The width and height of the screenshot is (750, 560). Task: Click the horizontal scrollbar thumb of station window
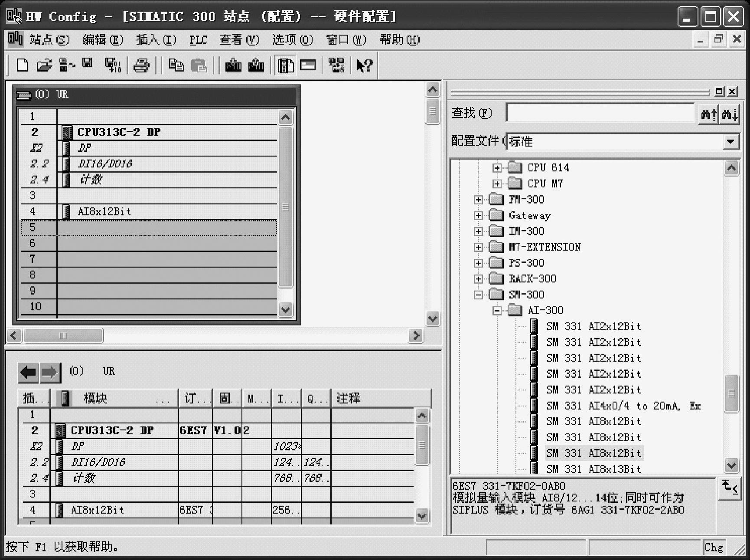pos(63,335)
